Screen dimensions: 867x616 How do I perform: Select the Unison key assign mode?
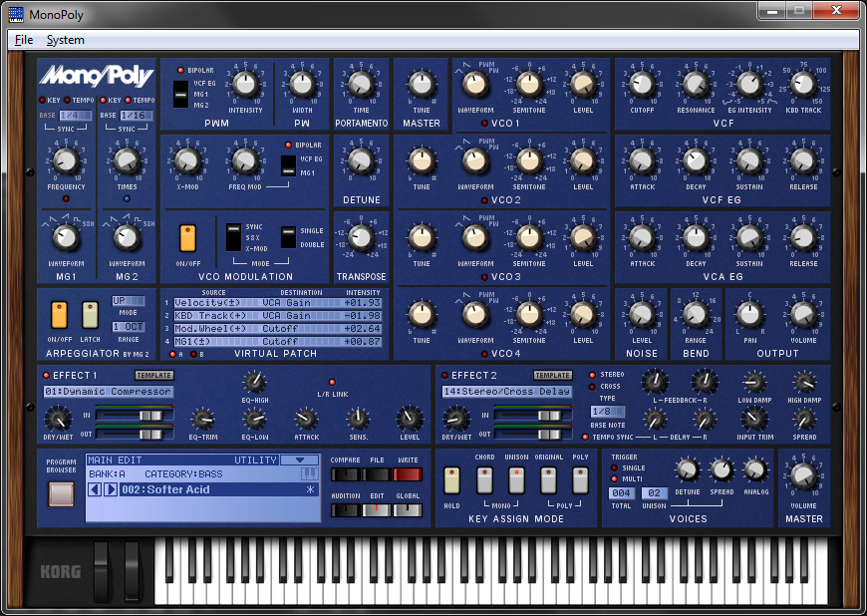[516, 480]
